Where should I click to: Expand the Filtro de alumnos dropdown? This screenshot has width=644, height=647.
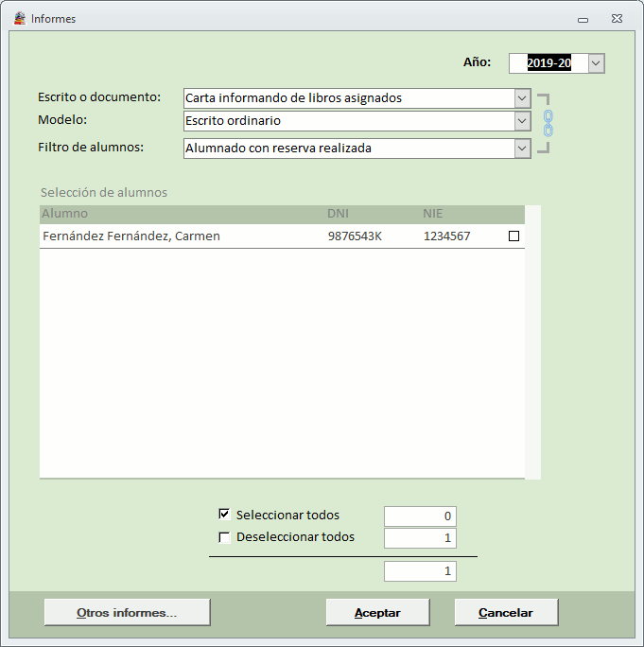tap(522, 148)
